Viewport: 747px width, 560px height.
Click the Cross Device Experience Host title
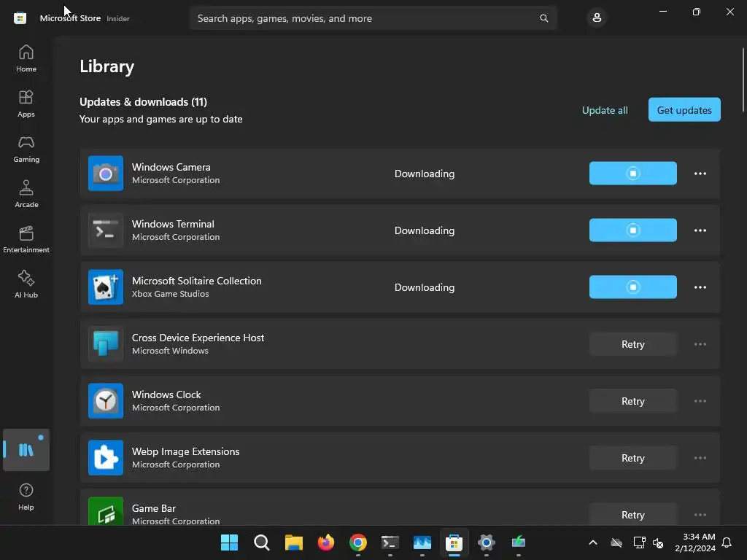198,338
